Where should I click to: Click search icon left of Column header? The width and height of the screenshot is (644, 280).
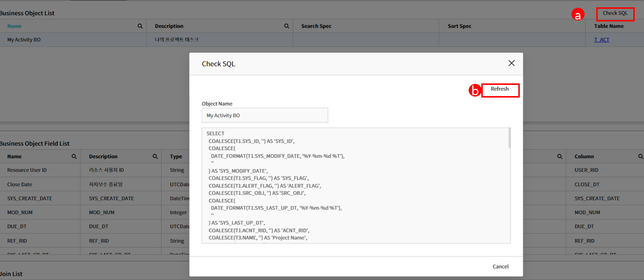(560, 157)
